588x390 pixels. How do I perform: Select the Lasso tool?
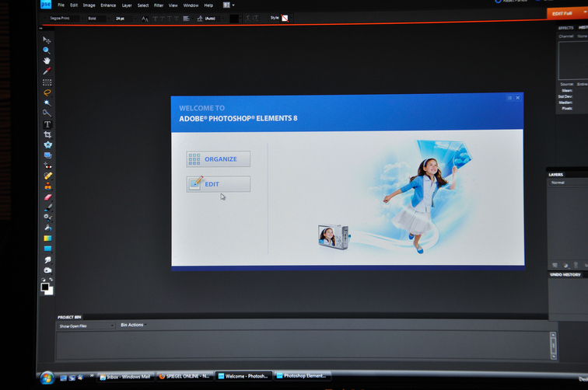click(47, 92)
